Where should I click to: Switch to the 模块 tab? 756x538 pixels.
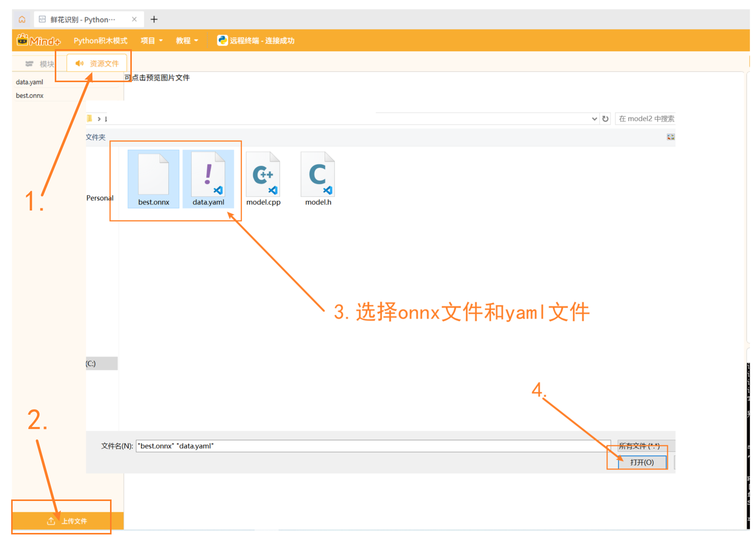pos(40,64)
